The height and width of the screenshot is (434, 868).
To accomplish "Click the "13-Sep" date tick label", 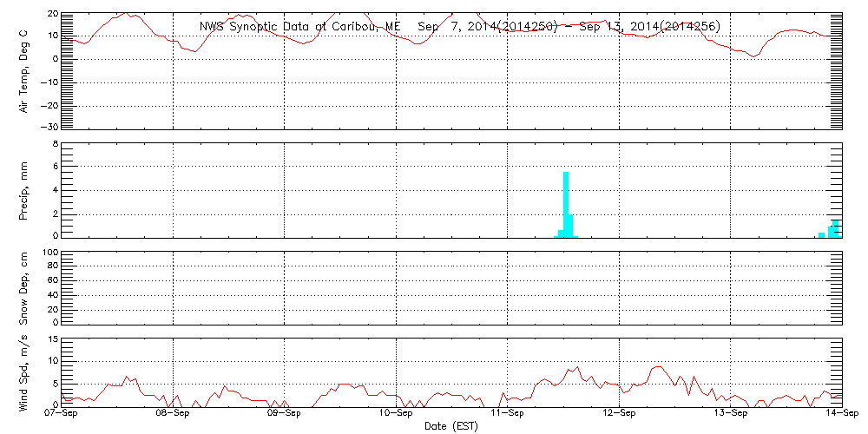I will [x=731, y=415].
